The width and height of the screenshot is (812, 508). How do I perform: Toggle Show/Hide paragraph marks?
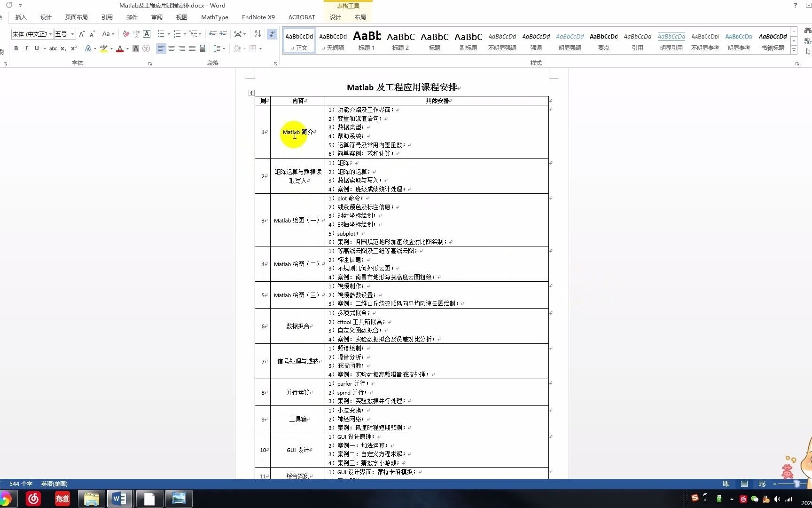pyautogui.click(x=272, y=34)
